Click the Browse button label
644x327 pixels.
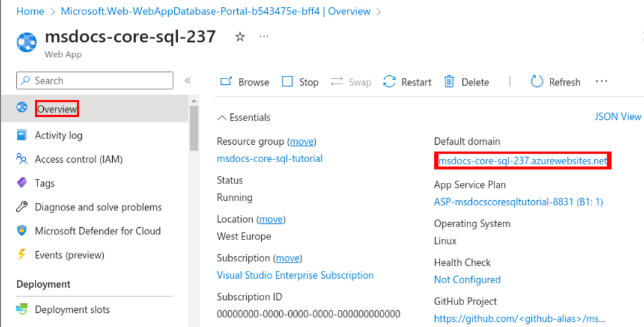[254, 82]
